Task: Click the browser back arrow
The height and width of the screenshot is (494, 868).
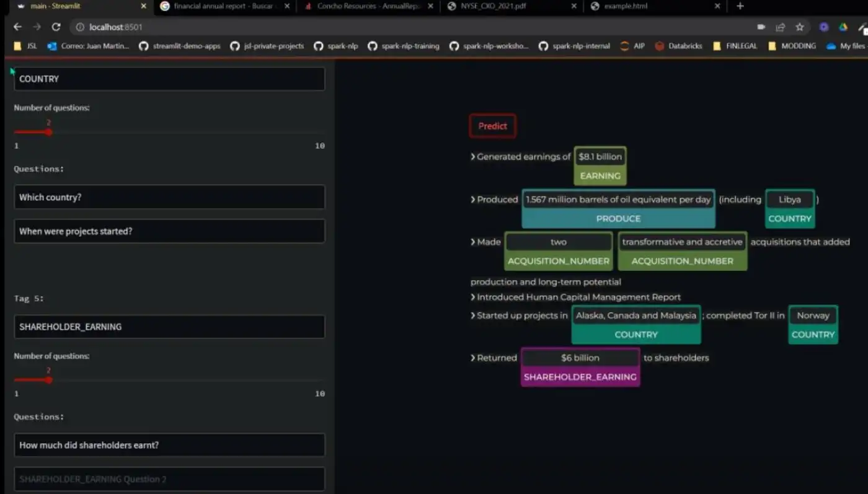Action: coord(17,27)
